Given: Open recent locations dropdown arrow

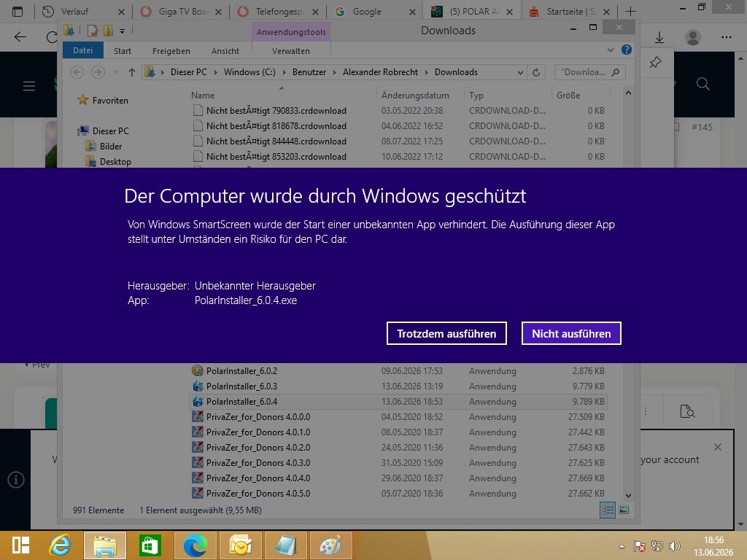Looking at the screenshot, I should (x=115, y=72).
